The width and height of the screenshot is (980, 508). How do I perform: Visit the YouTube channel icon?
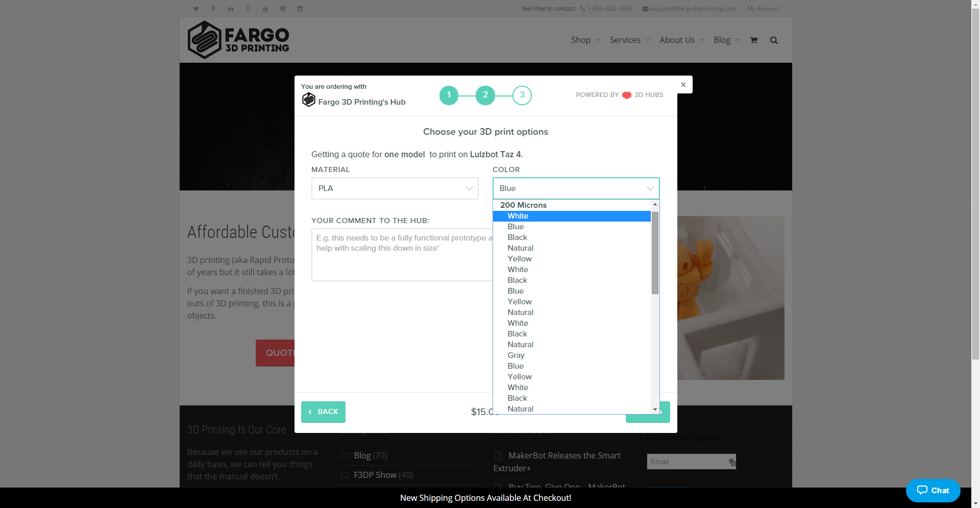(x=265, y=9)
